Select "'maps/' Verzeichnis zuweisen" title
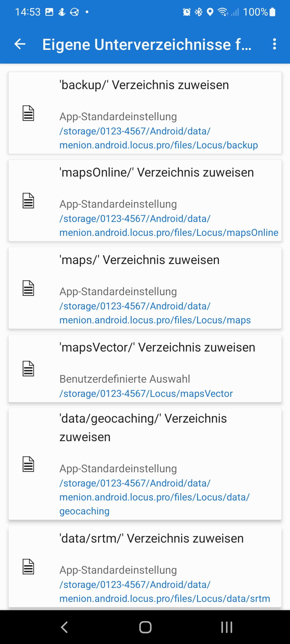Screen dimensions: 290x644 pyautogui.click(x=139, y=260)
